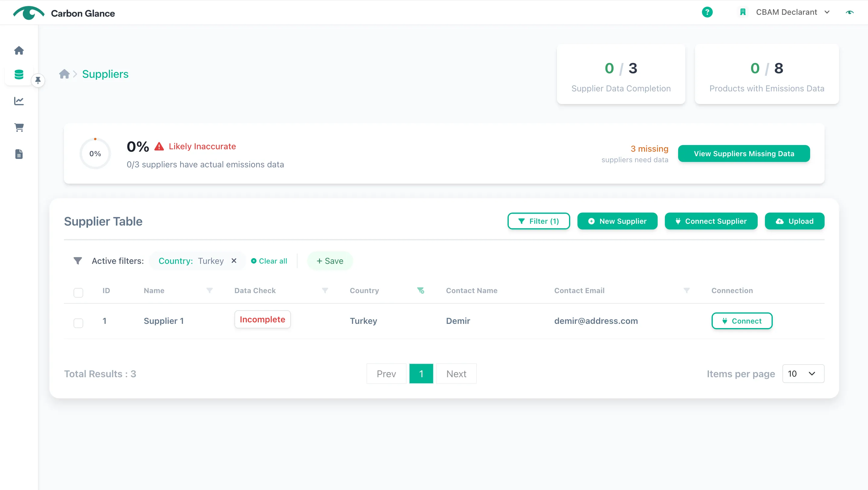The height and width of the screenshot is (490, 868).
Task: Click the Carbon Glance eye logo
Action: click(29, 13)
